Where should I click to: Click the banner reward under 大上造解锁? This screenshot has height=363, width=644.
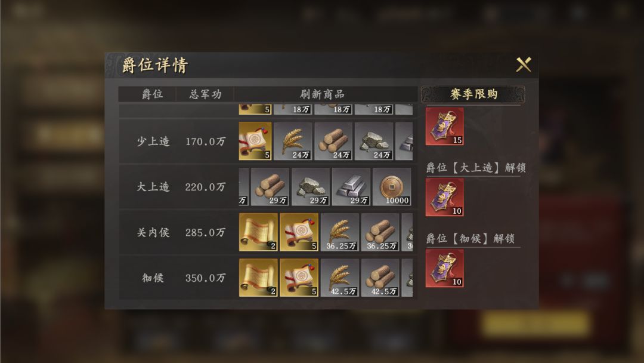point(444,198)
